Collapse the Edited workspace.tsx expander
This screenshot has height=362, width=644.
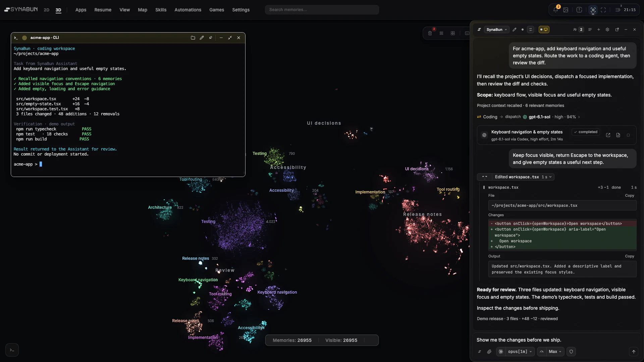point(516,177)
